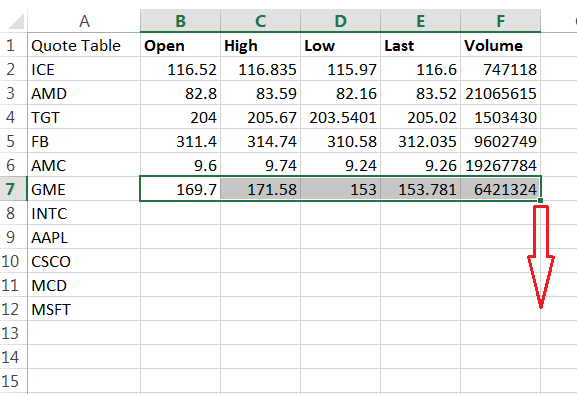Click the cell containing 314.74
Screen dimensions: 577x394
pyautogui.click(x=261, y=141)
